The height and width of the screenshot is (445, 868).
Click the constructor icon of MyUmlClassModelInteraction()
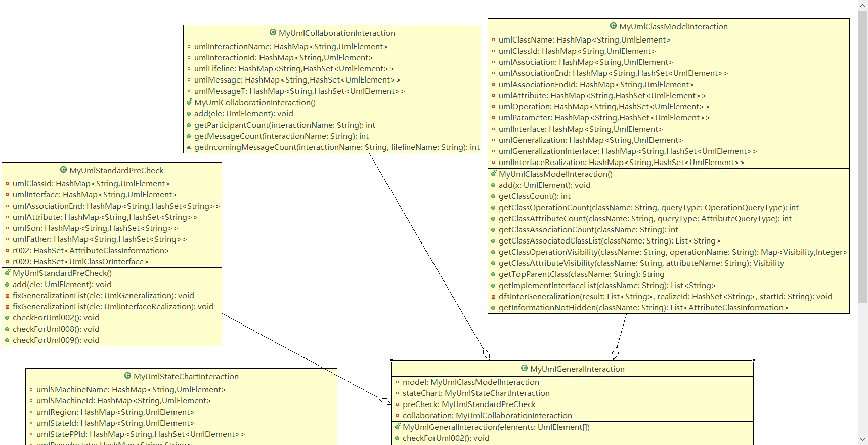(494, 174)
